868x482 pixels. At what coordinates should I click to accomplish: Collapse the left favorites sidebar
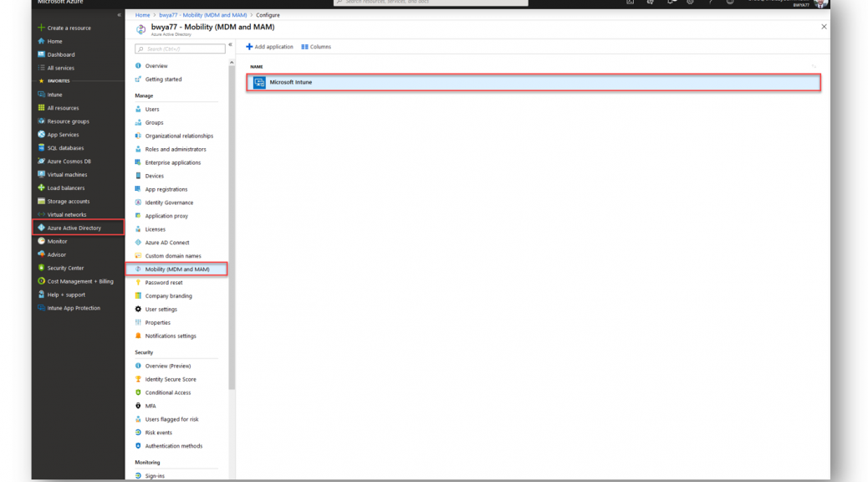(119, 15)
